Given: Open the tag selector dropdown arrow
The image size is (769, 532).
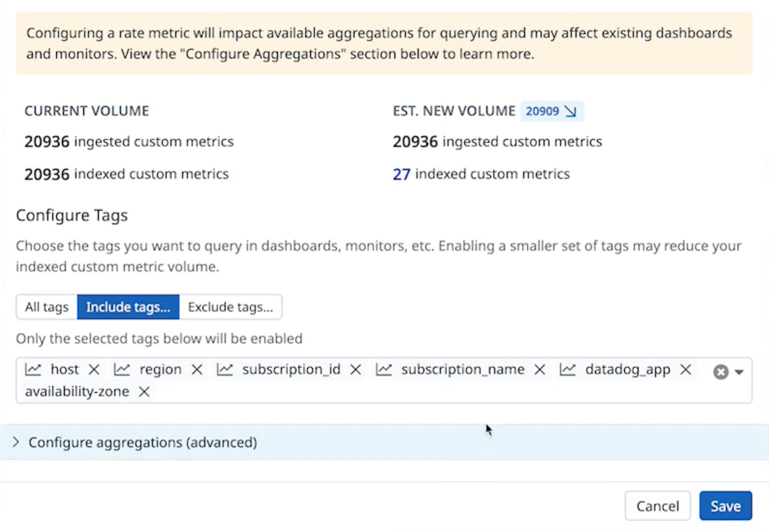Looking at the screenshot, I should point(739,372).
